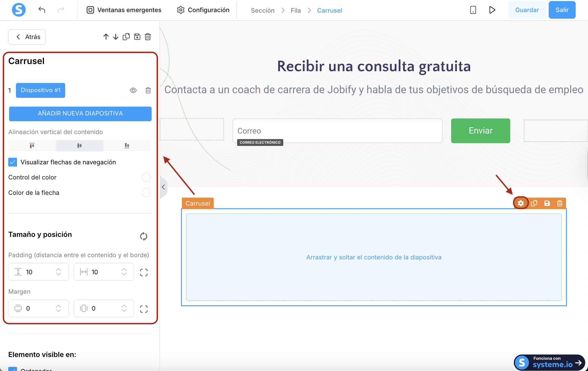Select bottom vertical alignment option
Image resolution: width=588 pixels, height=371 pixels.
pyautogui.click(x=127, y=146)
